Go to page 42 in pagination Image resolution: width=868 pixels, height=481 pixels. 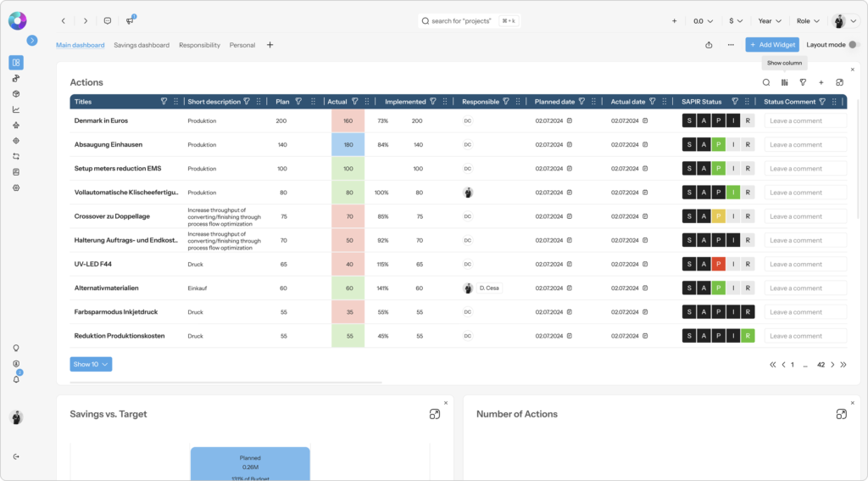(x=821, y=365)
